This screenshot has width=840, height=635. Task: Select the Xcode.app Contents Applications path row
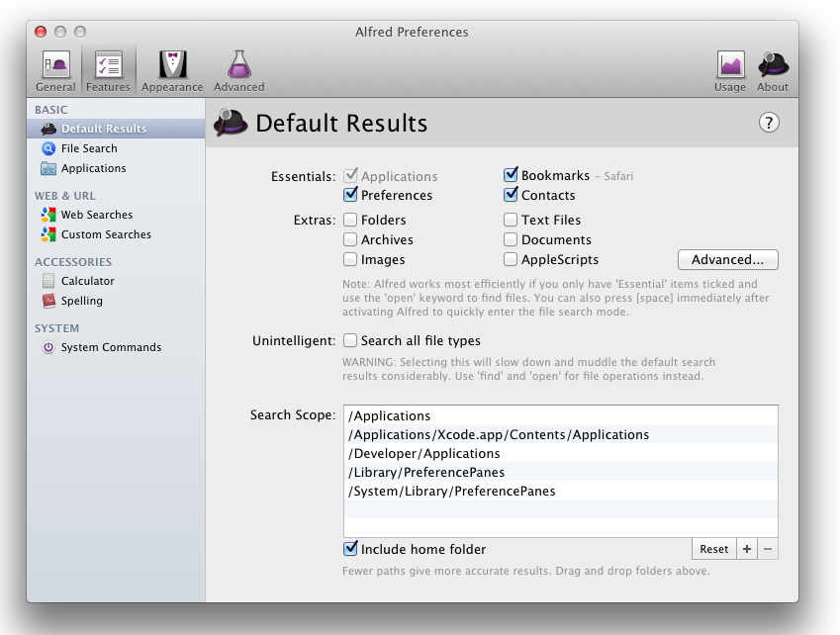[560, 434]
